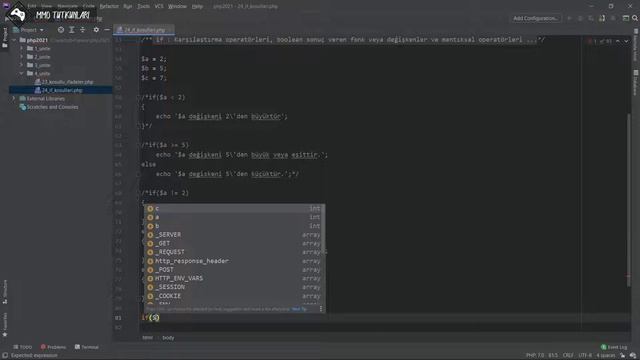Select the 24_if_kosullari.php editor tab
This screenshot has width=640, height=360.
pyautogui.click(x=144, y=30)
